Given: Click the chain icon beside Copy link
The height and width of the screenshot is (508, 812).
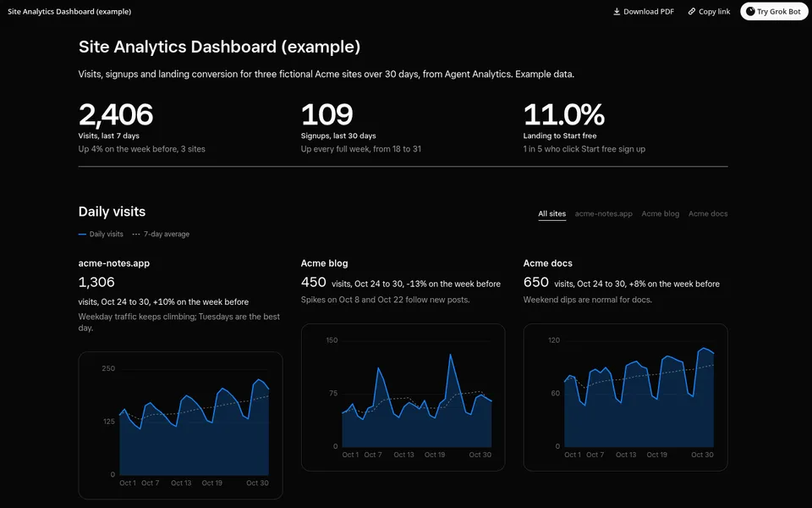Looking at the screenshot, I should 692,11.
